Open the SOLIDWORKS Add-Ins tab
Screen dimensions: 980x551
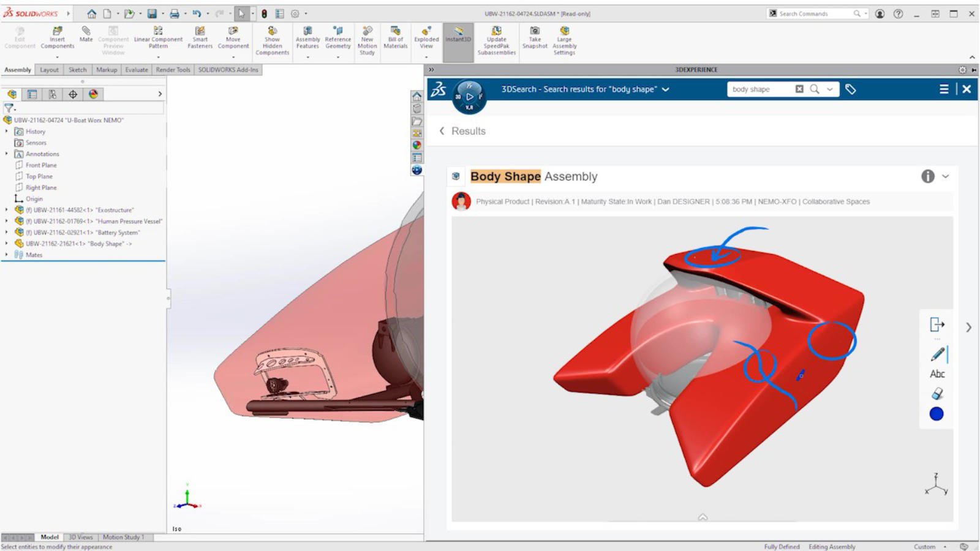tap(228, 70)
